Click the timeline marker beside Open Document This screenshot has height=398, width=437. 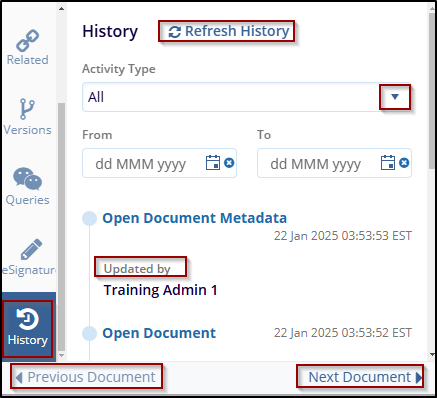click(89, 333)
